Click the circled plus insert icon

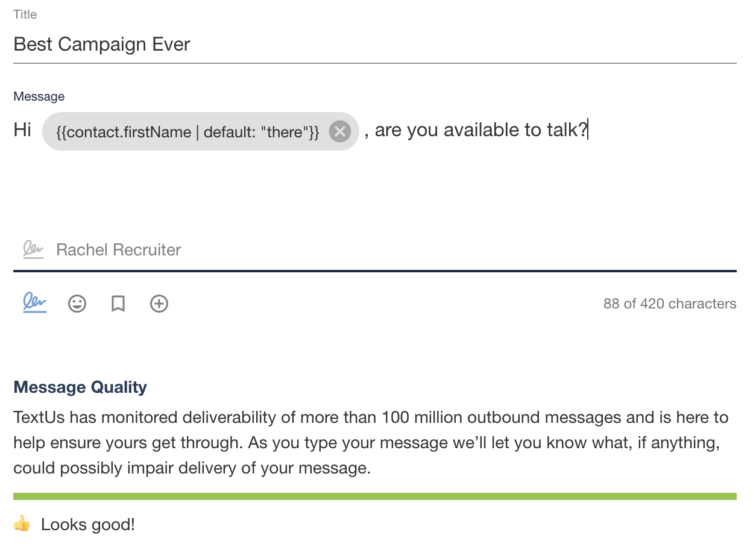pos(159,304)
